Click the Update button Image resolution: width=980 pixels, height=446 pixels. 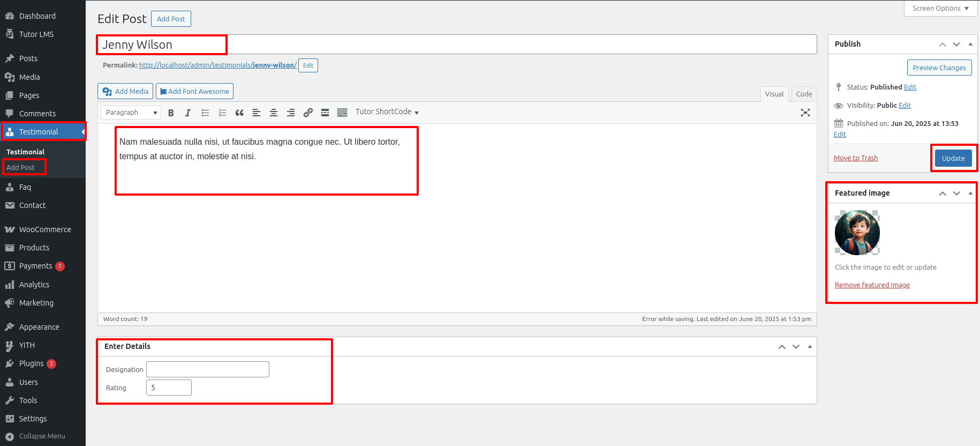953,158
